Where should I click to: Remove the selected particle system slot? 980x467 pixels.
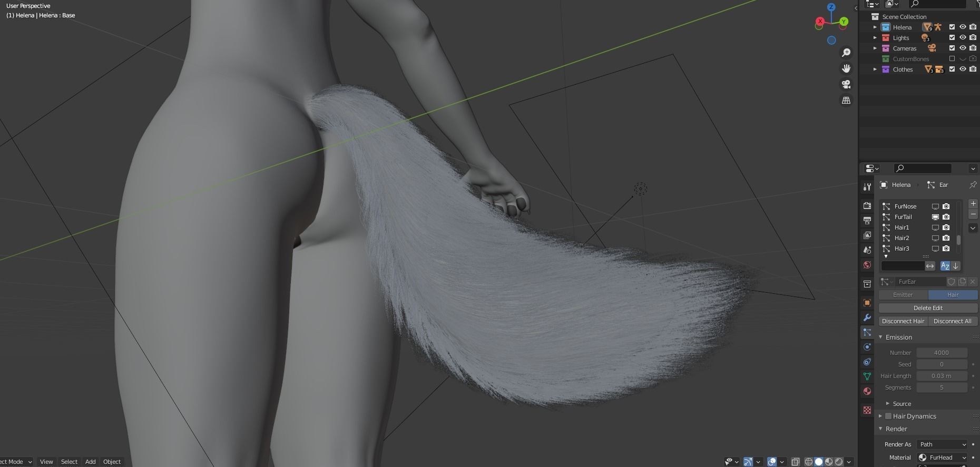click(973, 214)
